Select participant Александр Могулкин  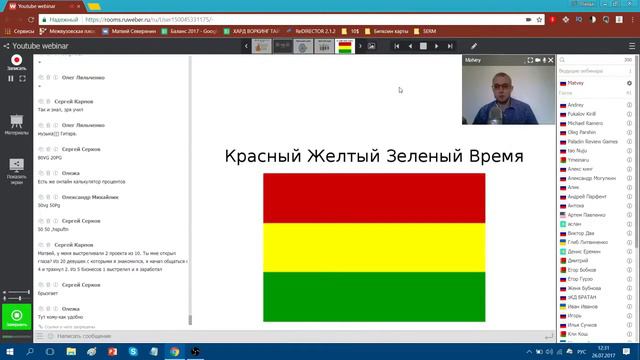pos(592,178)
